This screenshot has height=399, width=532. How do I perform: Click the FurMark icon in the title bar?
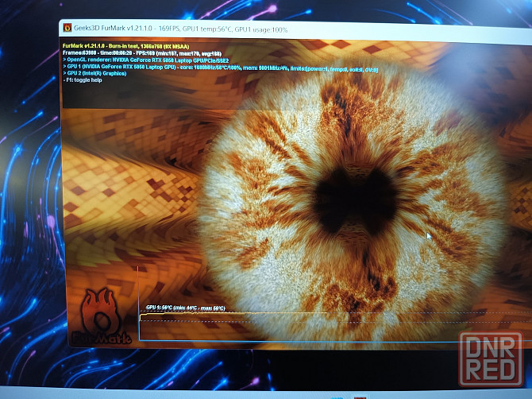(68, 29)
